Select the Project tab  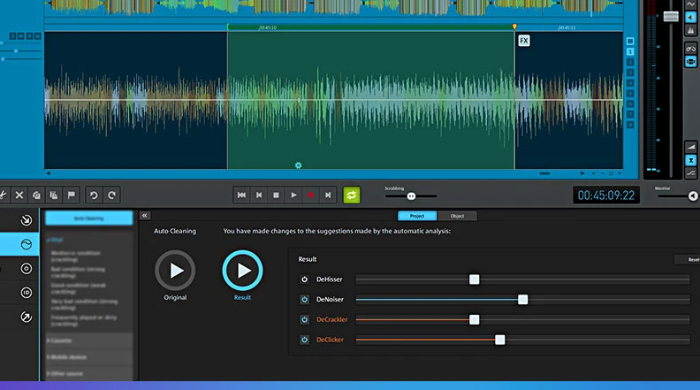pos(417,216)
